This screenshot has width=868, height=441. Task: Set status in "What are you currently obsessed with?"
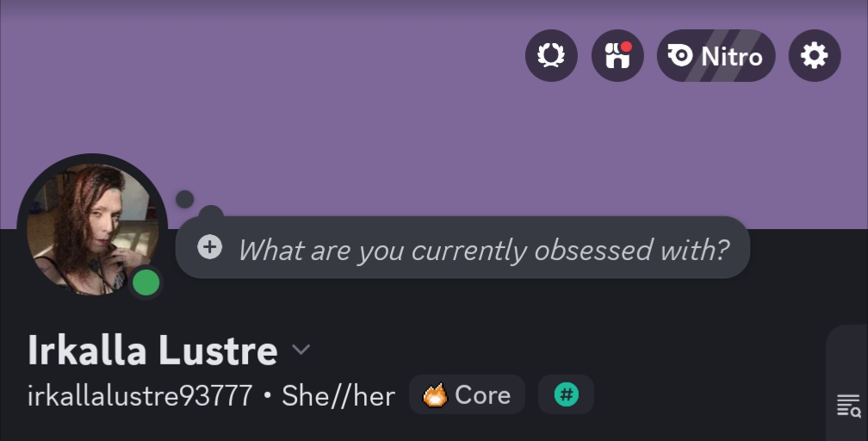[x=483, y=250]
